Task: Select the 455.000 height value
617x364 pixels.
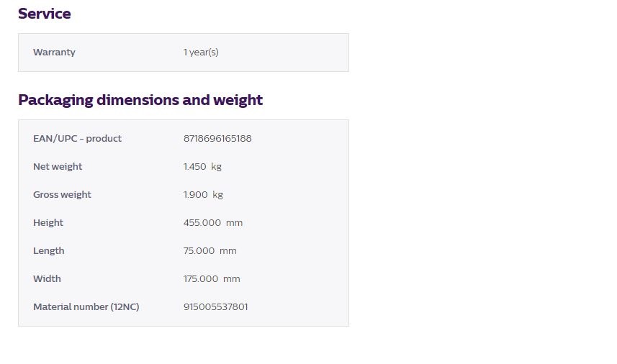Action: tap(202, 222)
